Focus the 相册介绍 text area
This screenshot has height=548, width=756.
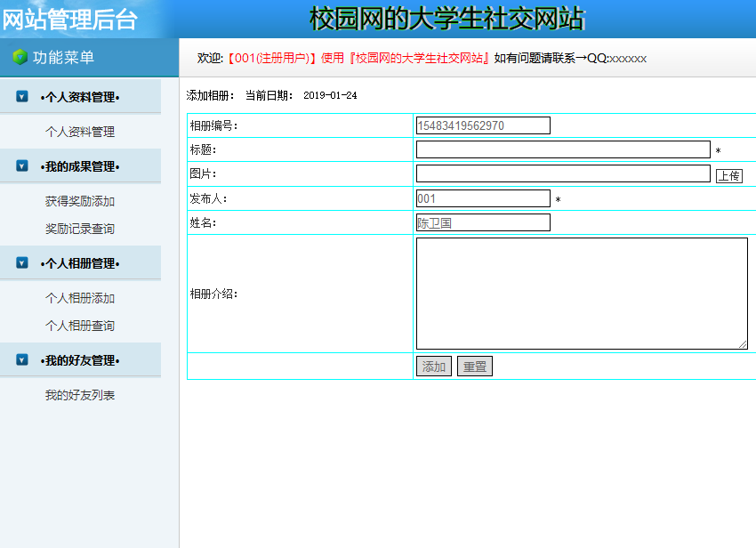coord(582,294)
